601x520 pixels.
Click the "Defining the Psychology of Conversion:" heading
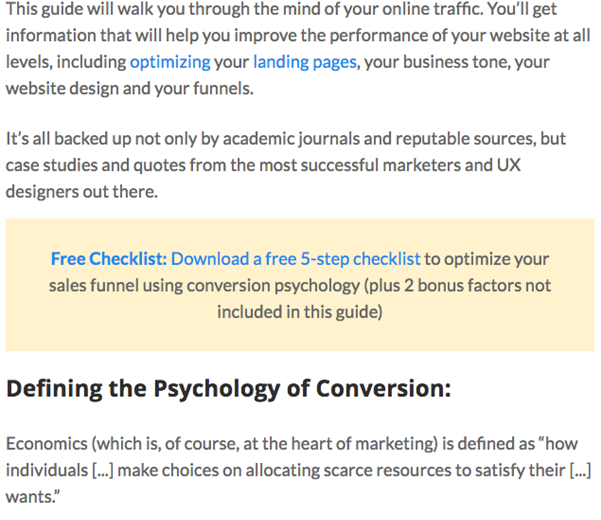point(228,389)
